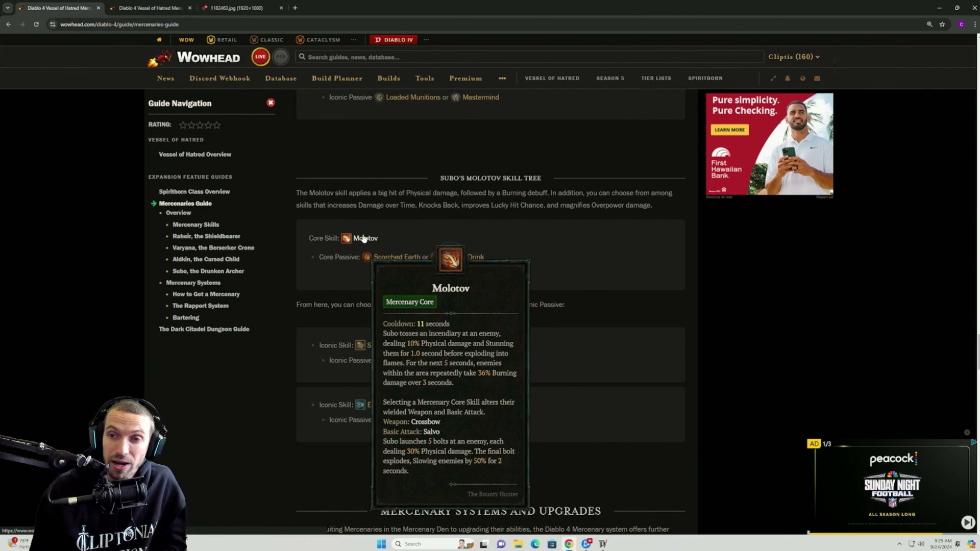The width and height of the screenshot is (980, 551).
Task: Switch to the PTR realm toggle
Action: click(280, 57)
